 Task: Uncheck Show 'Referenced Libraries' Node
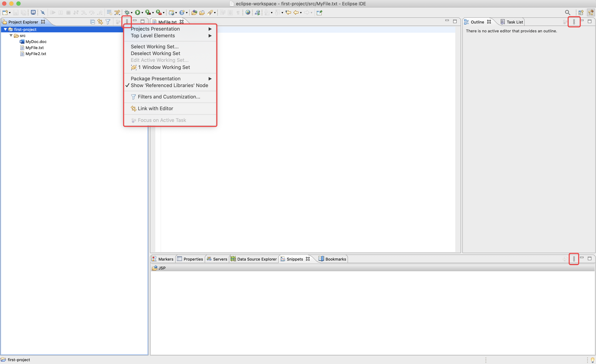pyautogui.click(x=170, y=85)
